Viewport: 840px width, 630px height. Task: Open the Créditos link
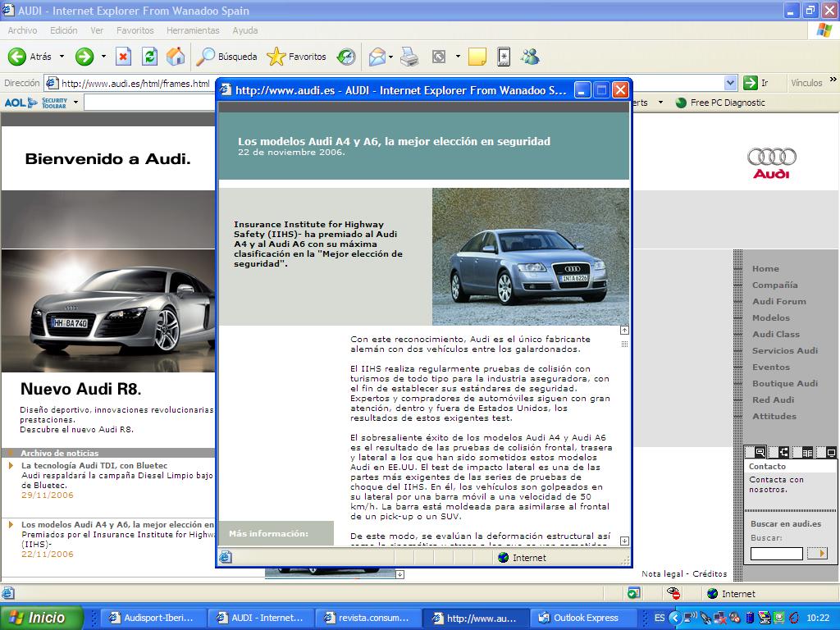(710, 573)
